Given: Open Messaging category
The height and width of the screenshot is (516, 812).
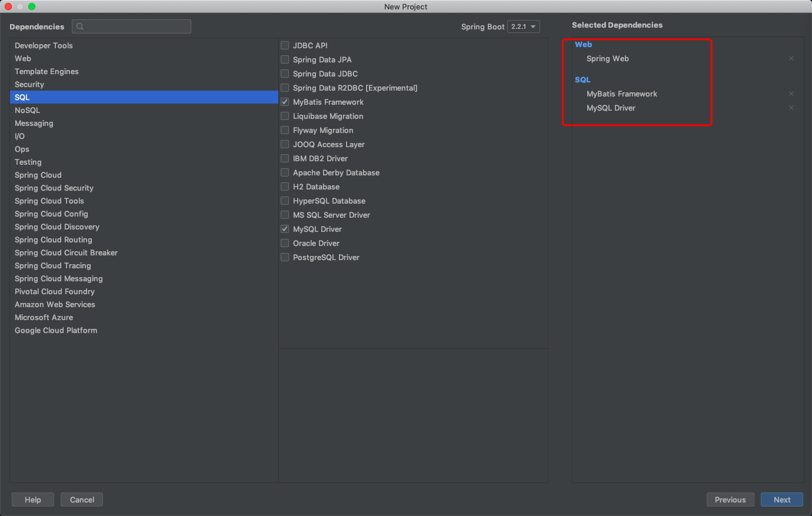Looking at the screenshot, I should (144, 123).
